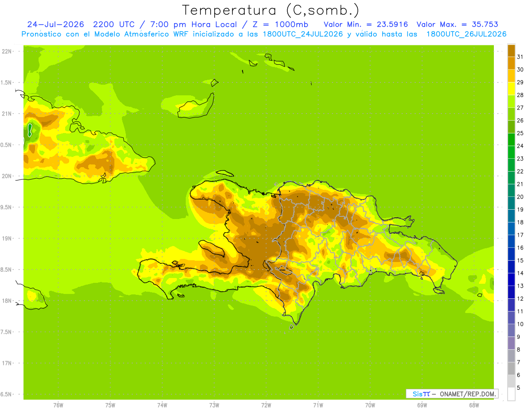Image resolution: width=532 pixels, height=411 pixels.
Task: Select the date text '24-Jul-2026'
Action: click(x=55, y=24)
